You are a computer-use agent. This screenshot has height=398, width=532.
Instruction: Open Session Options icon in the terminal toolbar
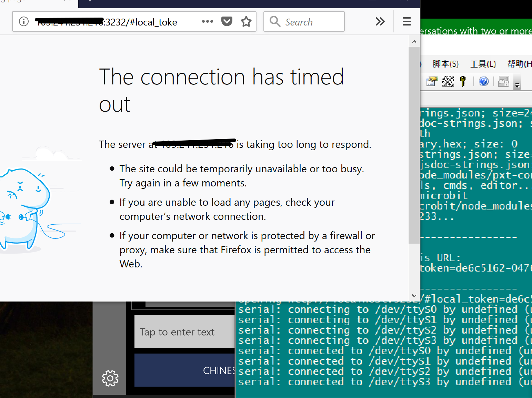click(432, 82)
